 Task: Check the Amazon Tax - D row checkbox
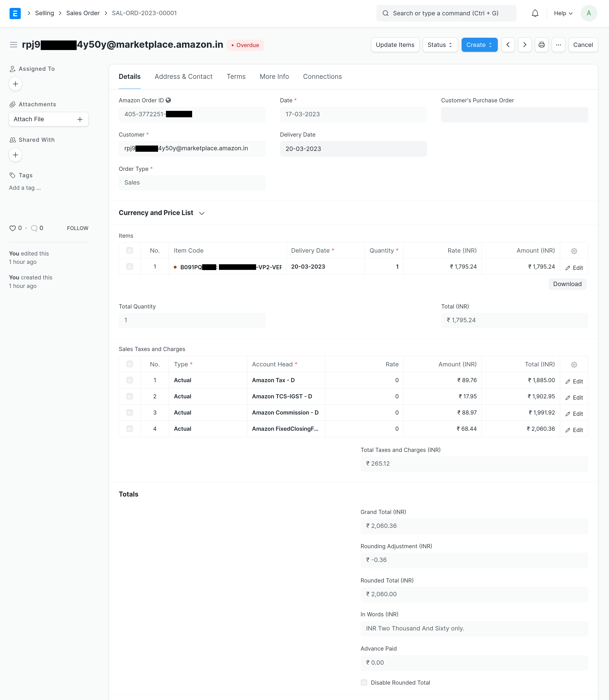pyautogui.click(x=129, y=380)
